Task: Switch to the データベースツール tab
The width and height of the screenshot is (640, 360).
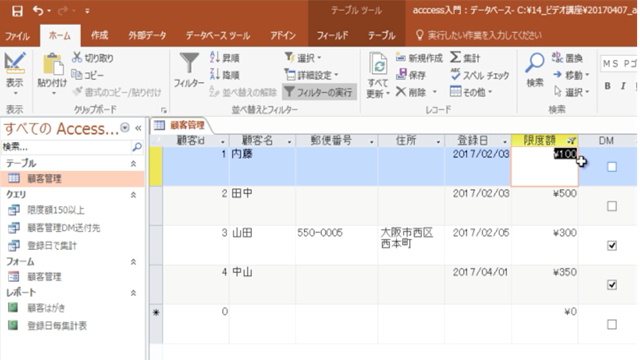Action: 218,36
